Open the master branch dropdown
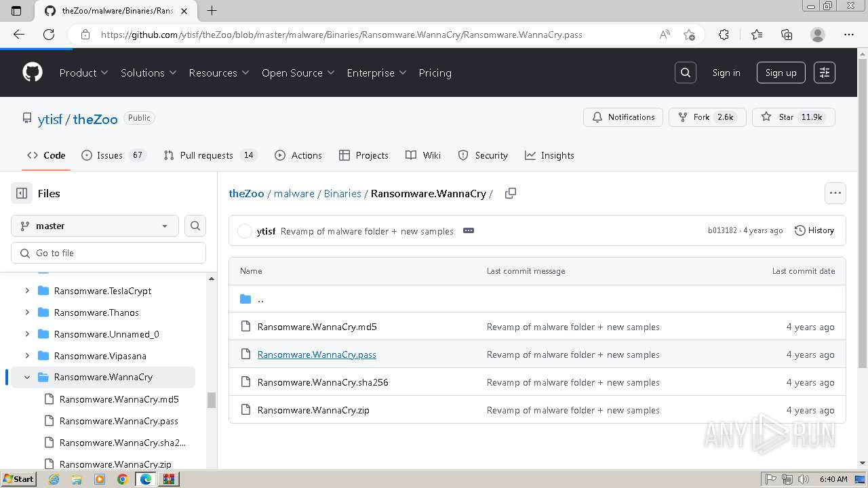Image resolution: width=868 pixels, height=488 pixels. 95,226
